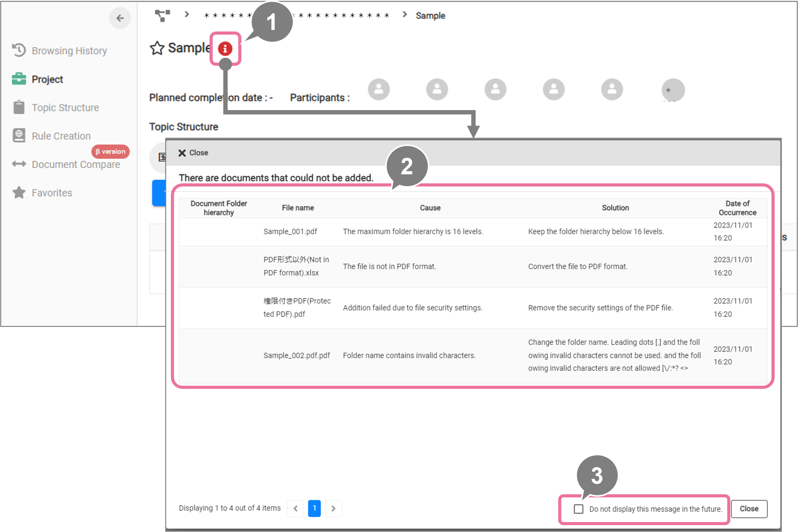This screenshot has height=532, width=798.
Task: Click the first participant avatar
Action: pyautogui.click(x=379, y=89)
